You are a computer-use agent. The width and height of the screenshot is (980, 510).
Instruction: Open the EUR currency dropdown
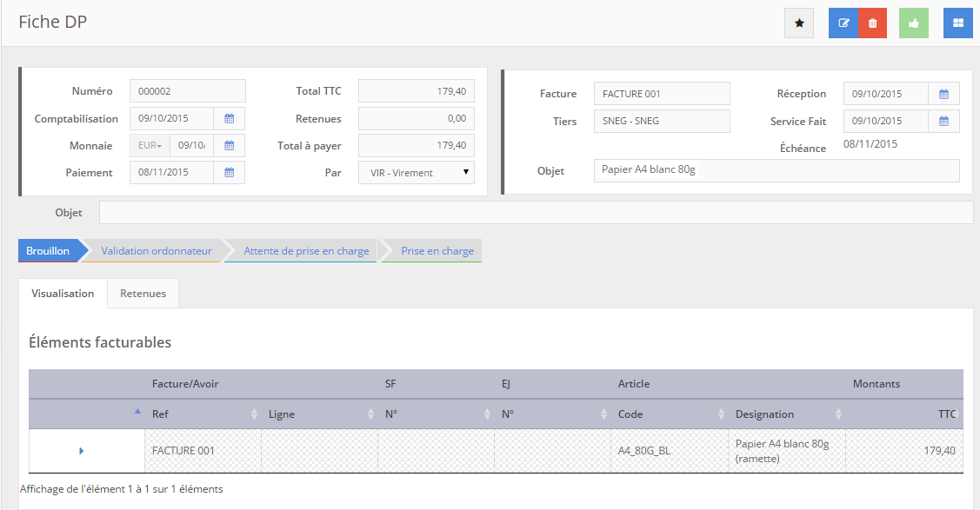point(150,146)
